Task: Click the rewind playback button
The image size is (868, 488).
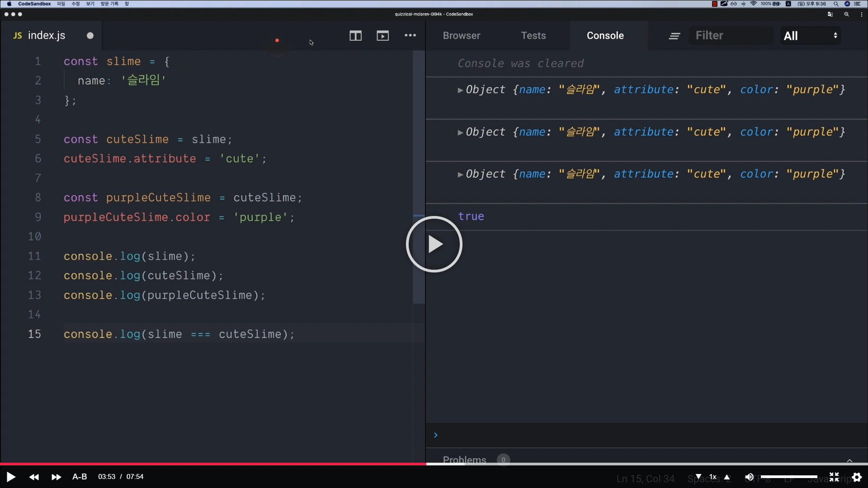Action: pos(34,477)
